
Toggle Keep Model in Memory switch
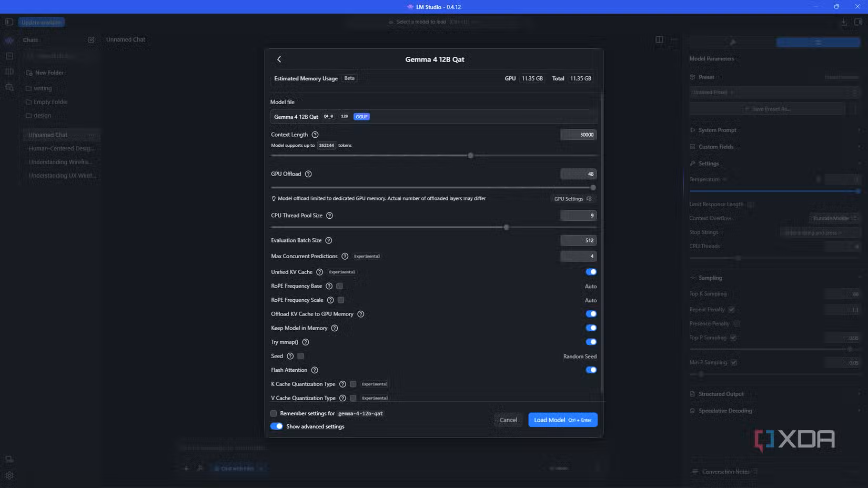(x=591, y=328)
